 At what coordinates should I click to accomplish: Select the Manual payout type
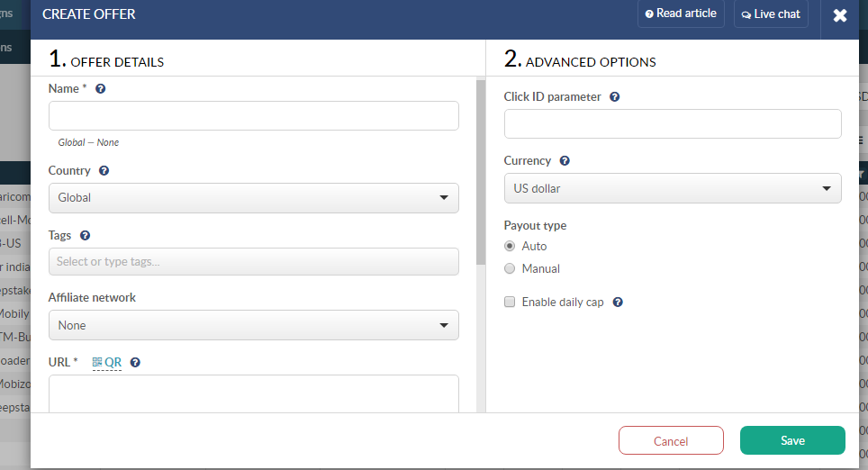[511, 268]
